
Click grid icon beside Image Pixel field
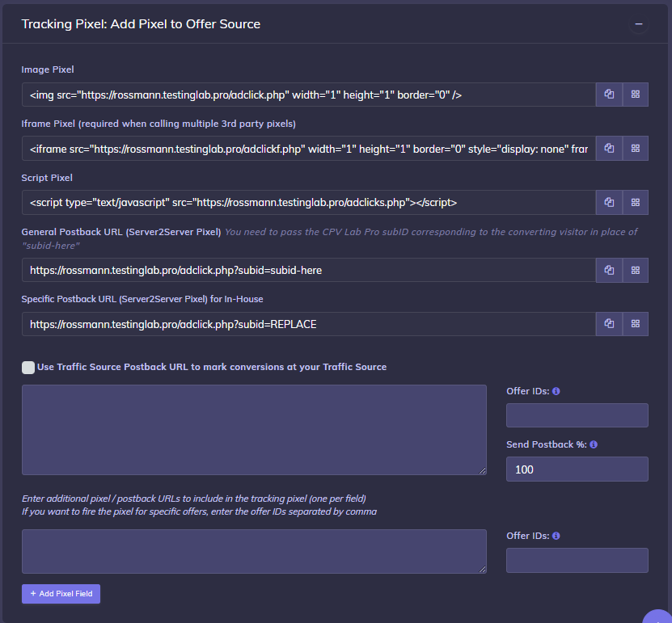(636, 95)
